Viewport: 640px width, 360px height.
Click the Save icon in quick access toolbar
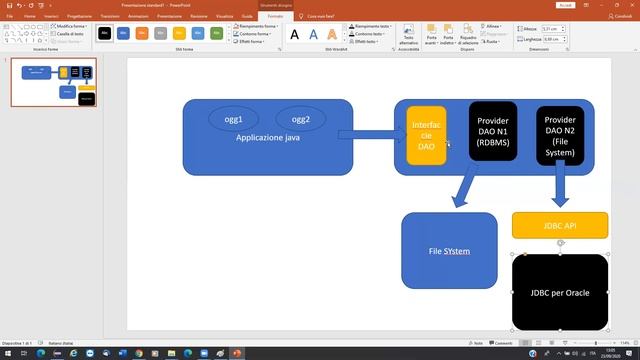point(9,5)
